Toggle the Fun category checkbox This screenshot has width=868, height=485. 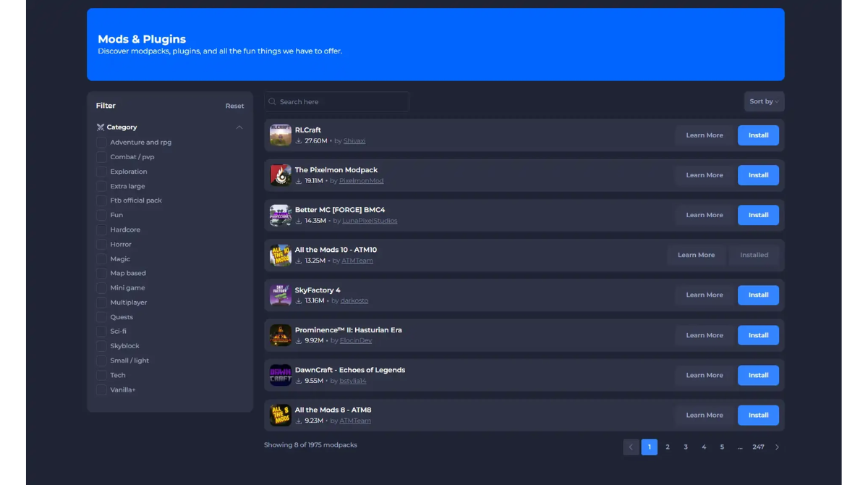pyautogui.click(x=101, y=215)
